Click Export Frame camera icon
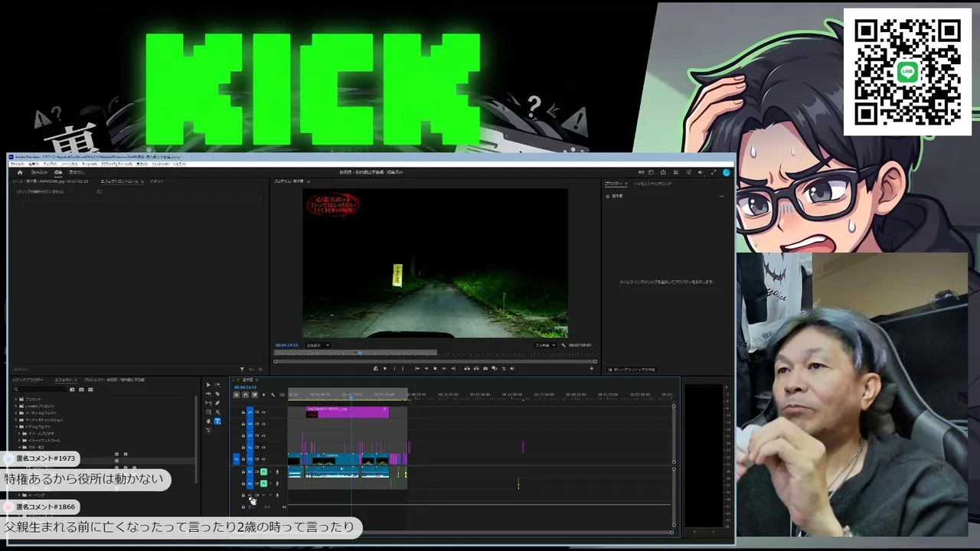Viewport: 980px width, 551px height. click(485, 369)
